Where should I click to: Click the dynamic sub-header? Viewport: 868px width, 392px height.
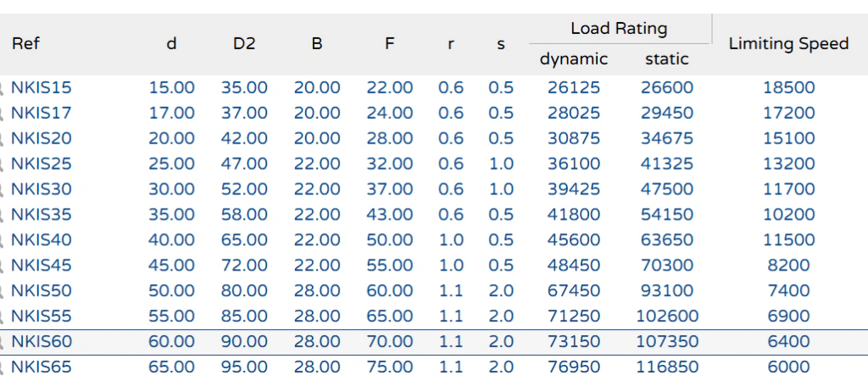(574, 59)
